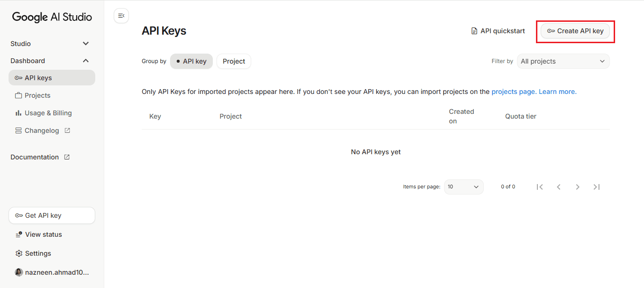
Task: Open the Learn more link
Action: (558, 92)
